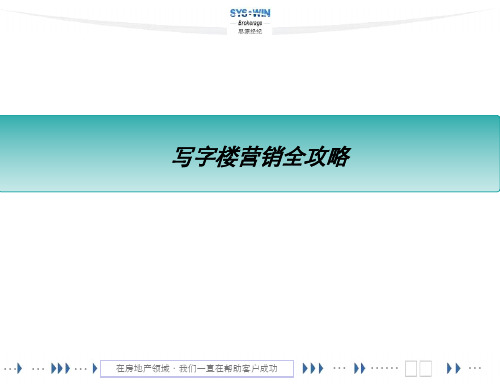This screenshot has width=500, height=384.
Task: Click the Brokerage text under the logo
Action: tap(250, 23)
